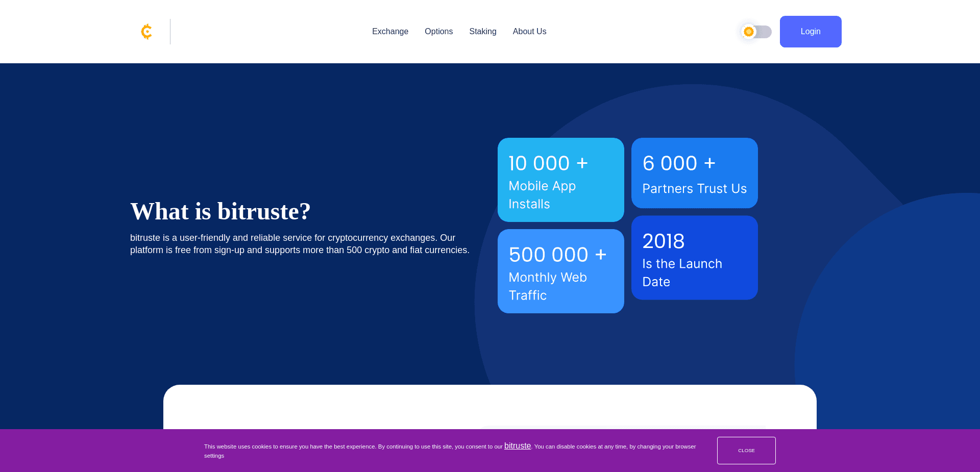Select the 6 000+ Partners Trust Us card

click(694, 173)
